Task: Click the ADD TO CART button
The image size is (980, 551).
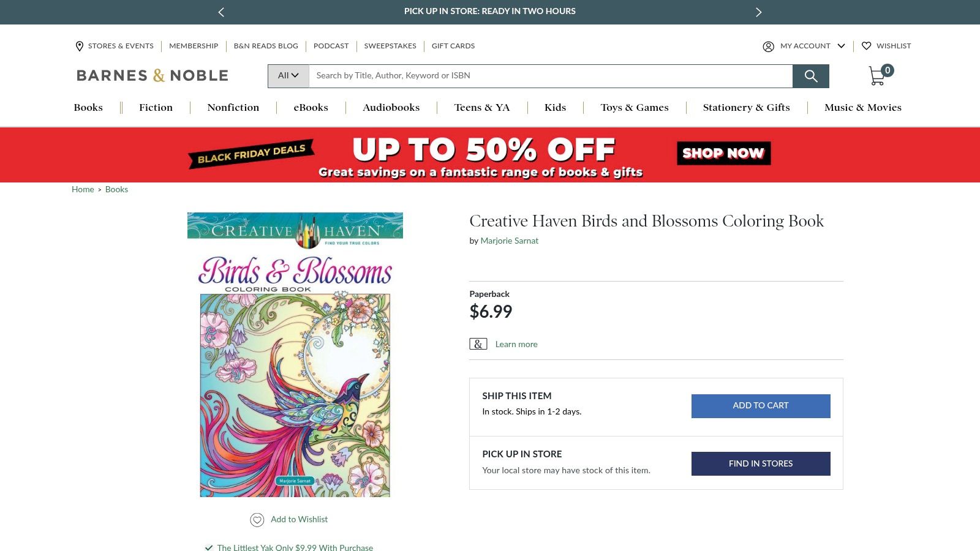Action: (760, 405)
